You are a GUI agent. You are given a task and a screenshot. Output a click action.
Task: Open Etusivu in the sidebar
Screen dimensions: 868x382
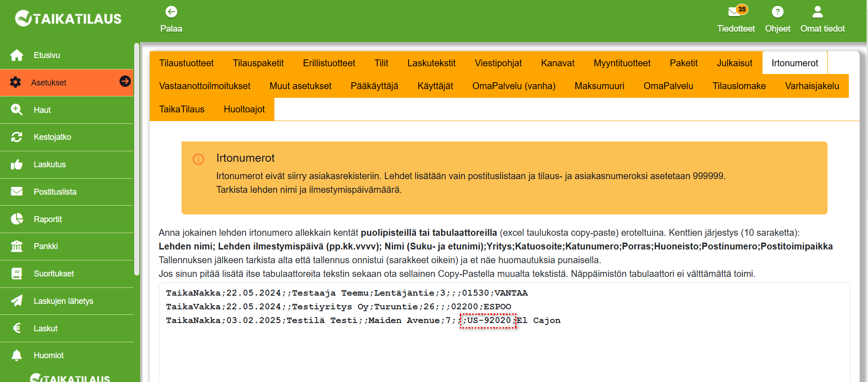(67, 55)
